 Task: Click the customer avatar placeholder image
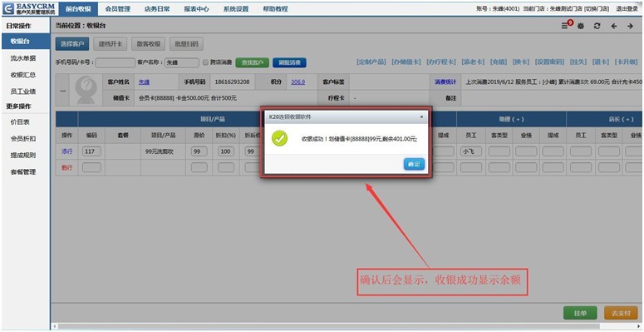pyautogui.click(x=86, y=91)
